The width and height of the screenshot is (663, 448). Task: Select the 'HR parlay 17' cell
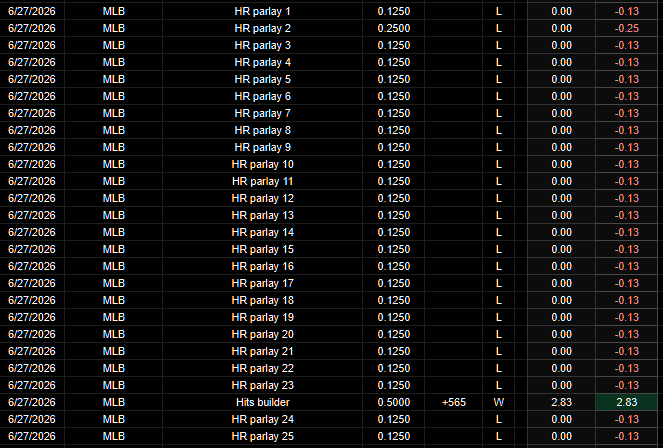click(x=262, y=283)
